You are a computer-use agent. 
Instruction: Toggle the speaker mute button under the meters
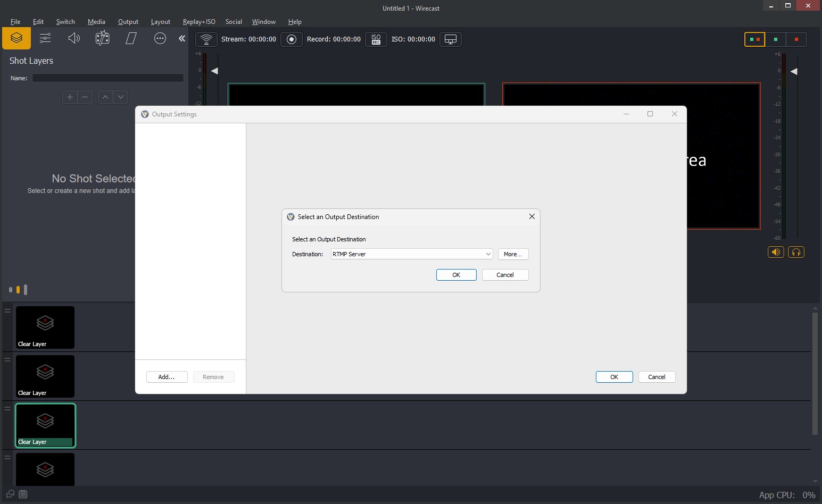776,252
